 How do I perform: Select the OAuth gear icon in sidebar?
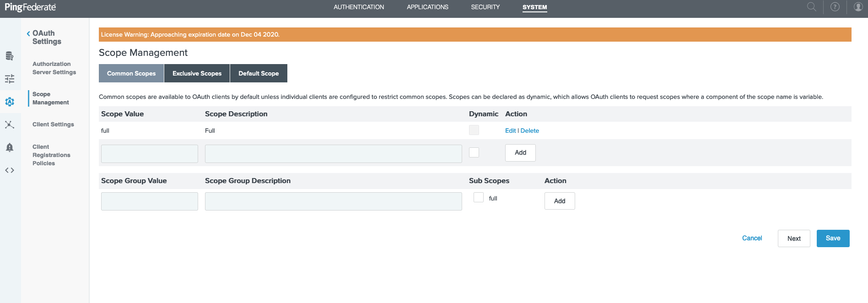tap(9, 102)
